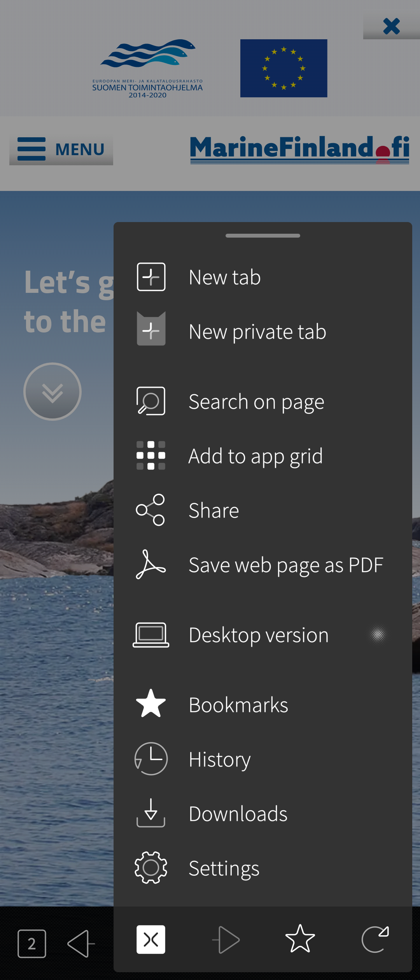This screenshot has width=420, height=980.
Task: Open the tabs counter showing 2
Action: tap(32, 943)
